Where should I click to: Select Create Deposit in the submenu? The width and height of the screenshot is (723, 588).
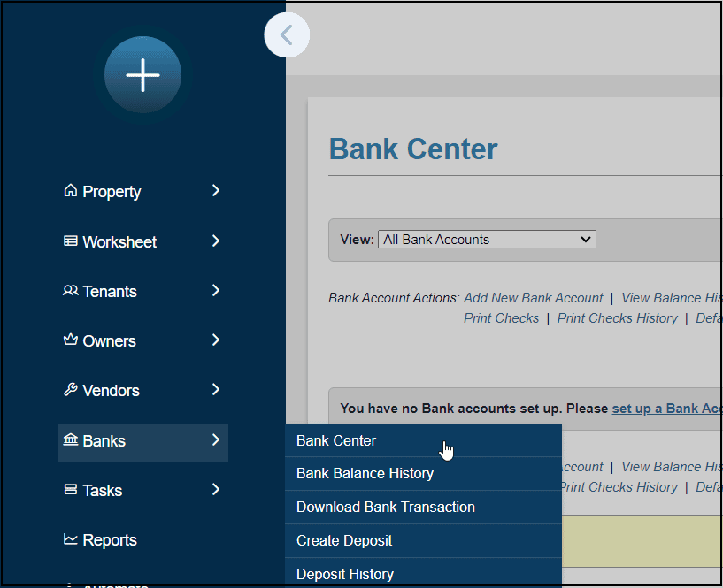tap(344, 540)
